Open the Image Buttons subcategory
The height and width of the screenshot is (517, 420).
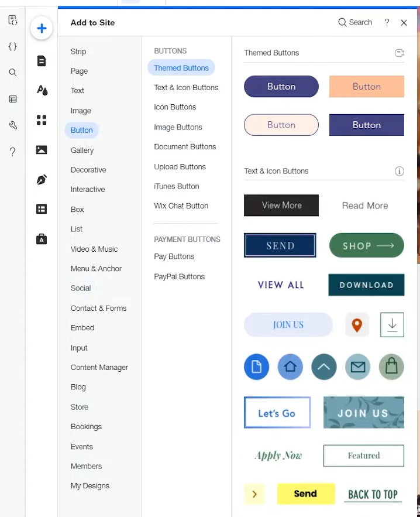pyautogui.click(x=178, y=127)
